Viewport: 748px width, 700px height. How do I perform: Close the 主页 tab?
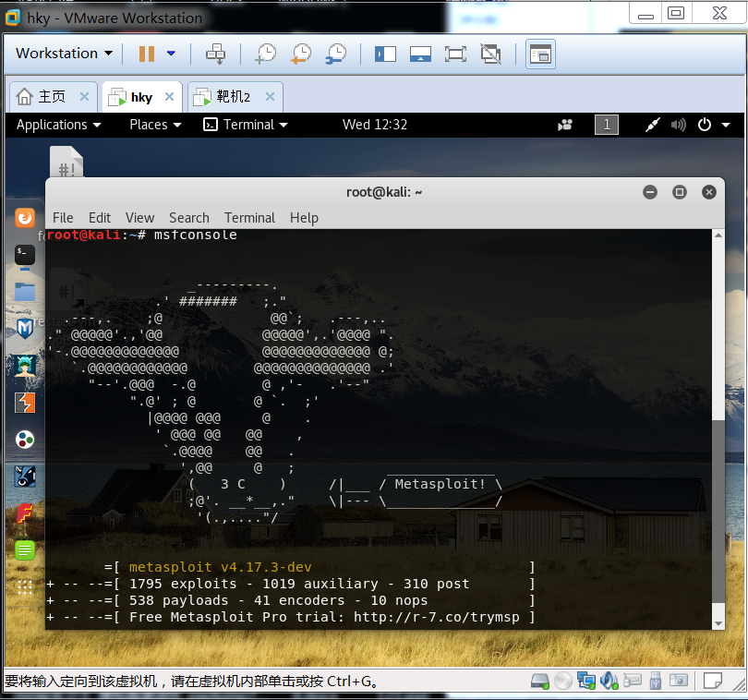click(84, 97)
